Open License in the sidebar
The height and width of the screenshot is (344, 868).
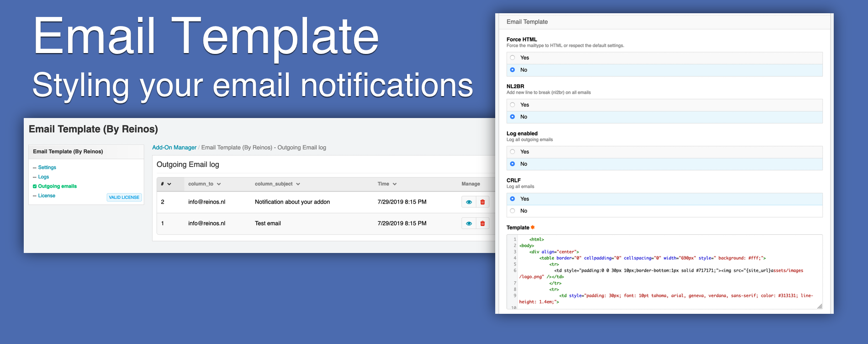(x=47, y=196)
